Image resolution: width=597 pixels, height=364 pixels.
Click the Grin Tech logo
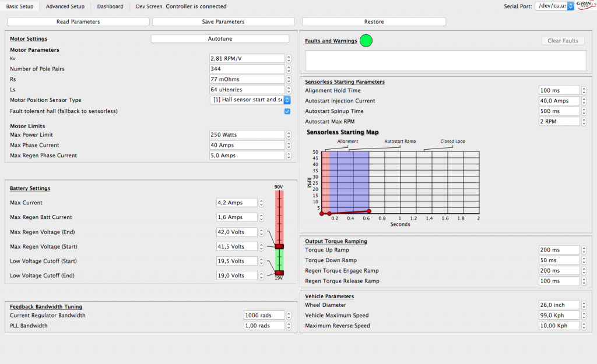click(585, 6)
